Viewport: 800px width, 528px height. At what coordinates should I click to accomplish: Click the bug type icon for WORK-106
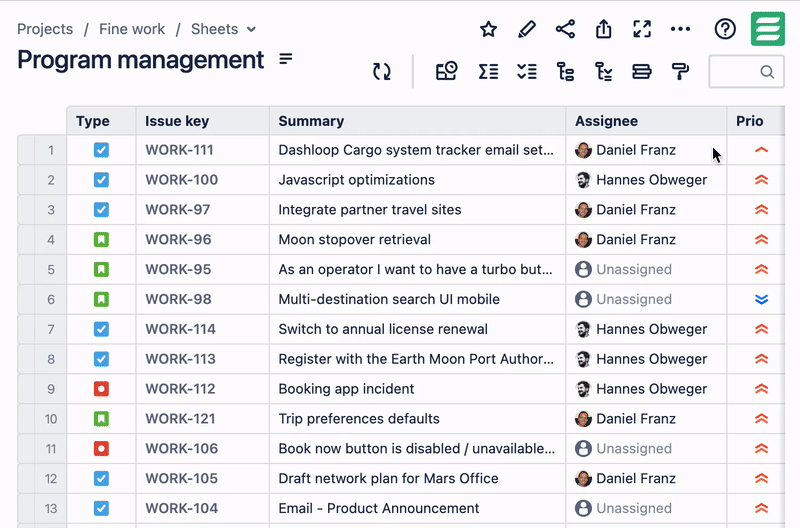101,448
